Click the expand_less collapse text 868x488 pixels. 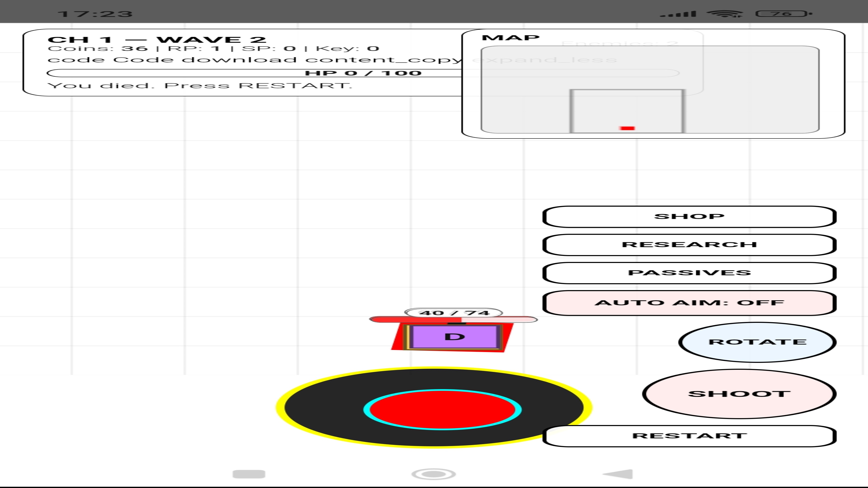tap(545, 60)
